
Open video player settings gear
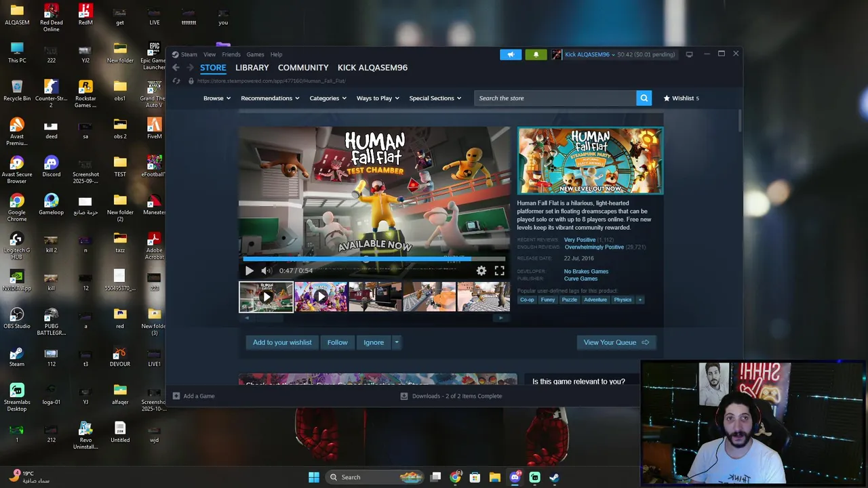click(x=481, y=270)
